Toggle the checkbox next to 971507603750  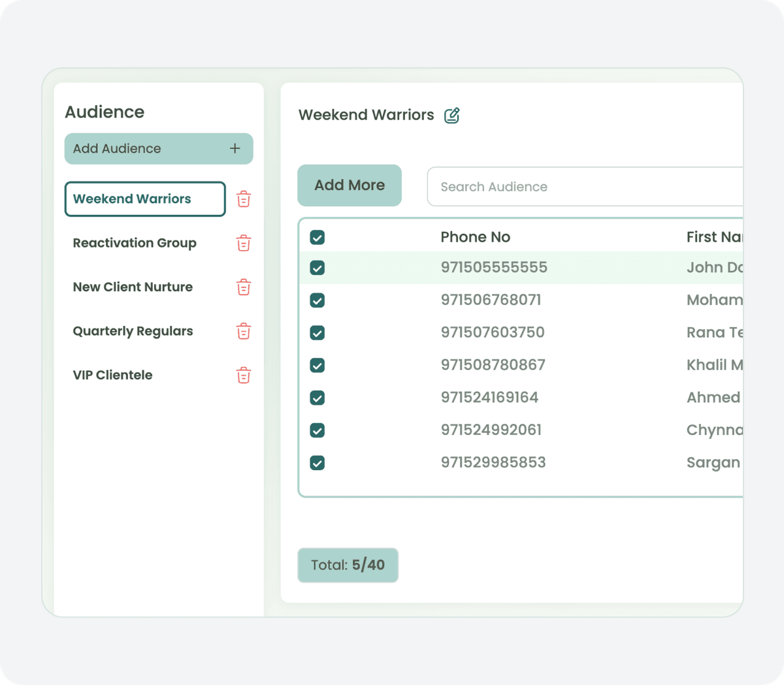tap(317, 333)
